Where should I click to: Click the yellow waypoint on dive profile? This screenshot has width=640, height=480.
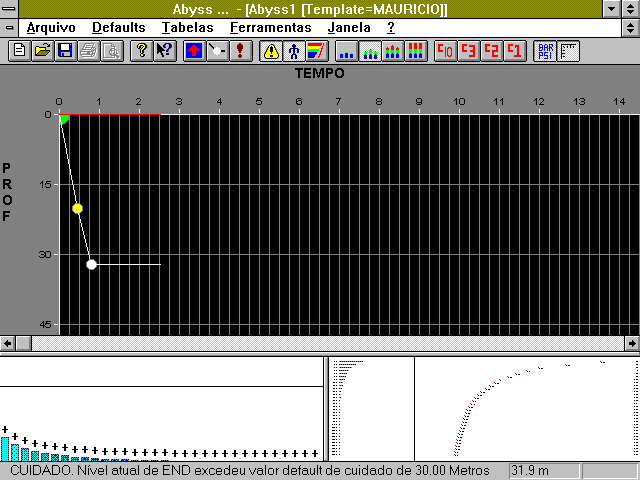coord(78,209)
